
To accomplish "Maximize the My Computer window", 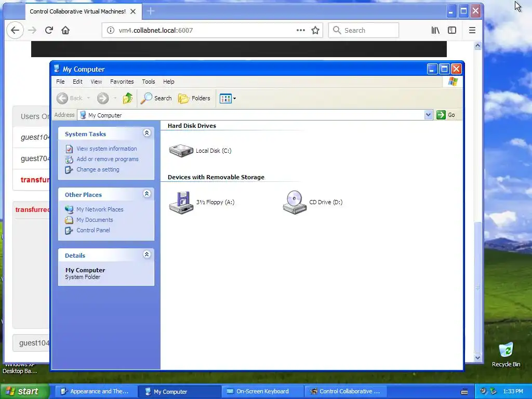I will [x=444, y=69].
